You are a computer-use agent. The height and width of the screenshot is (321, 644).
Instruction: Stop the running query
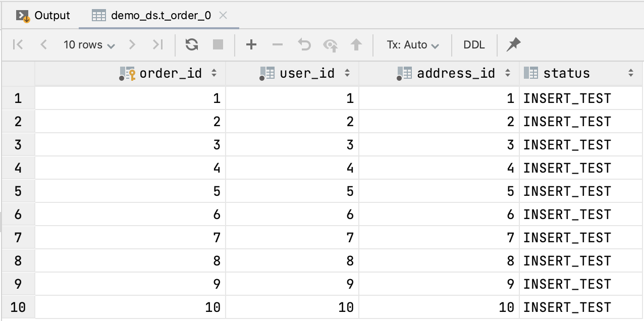(217, 44)
